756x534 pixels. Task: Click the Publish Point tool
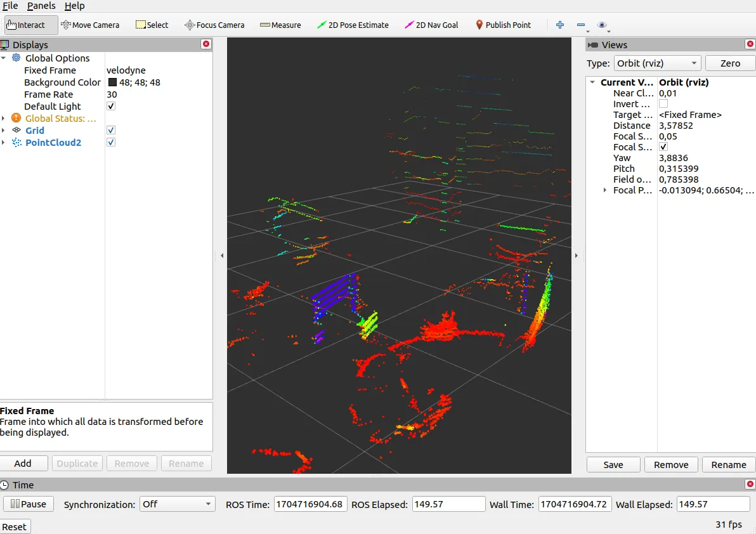[503, 25]
